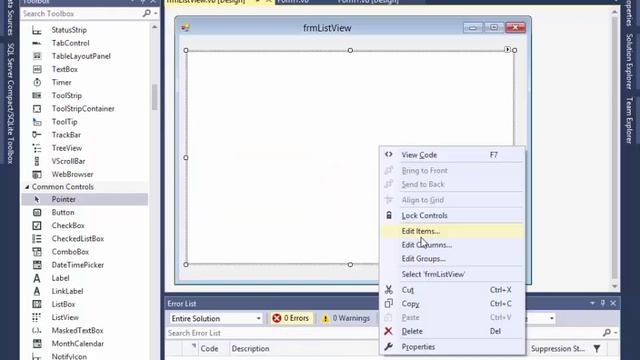Viewport: 640px width, 360px height.
Task: Click the frmListView form title bar
Action: coord(327,28)
